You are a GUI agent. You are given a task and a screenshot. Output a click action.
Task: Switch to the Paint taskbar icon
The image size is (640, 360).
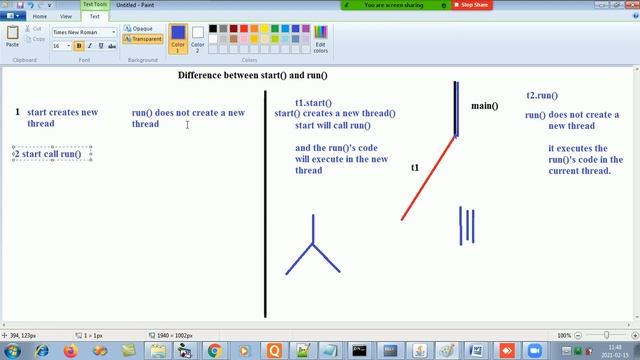coord(447,351)
